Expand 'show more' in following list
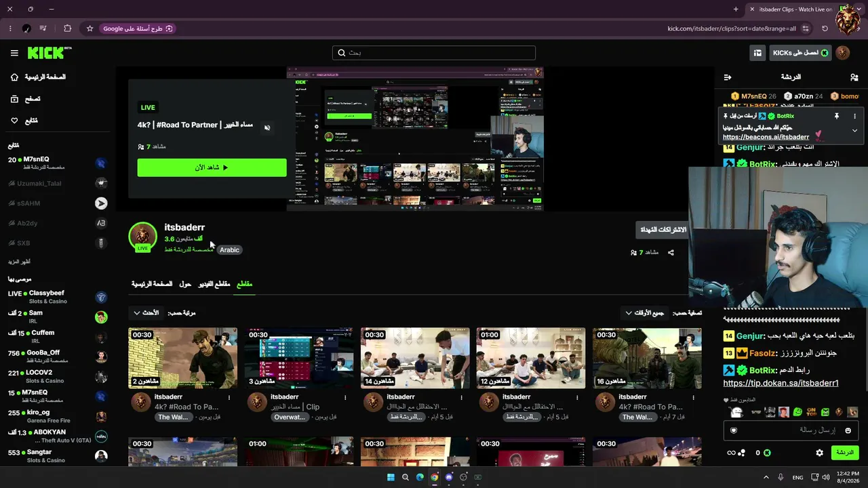The height and width of the screenshot is (488, 868). point(19,262)
